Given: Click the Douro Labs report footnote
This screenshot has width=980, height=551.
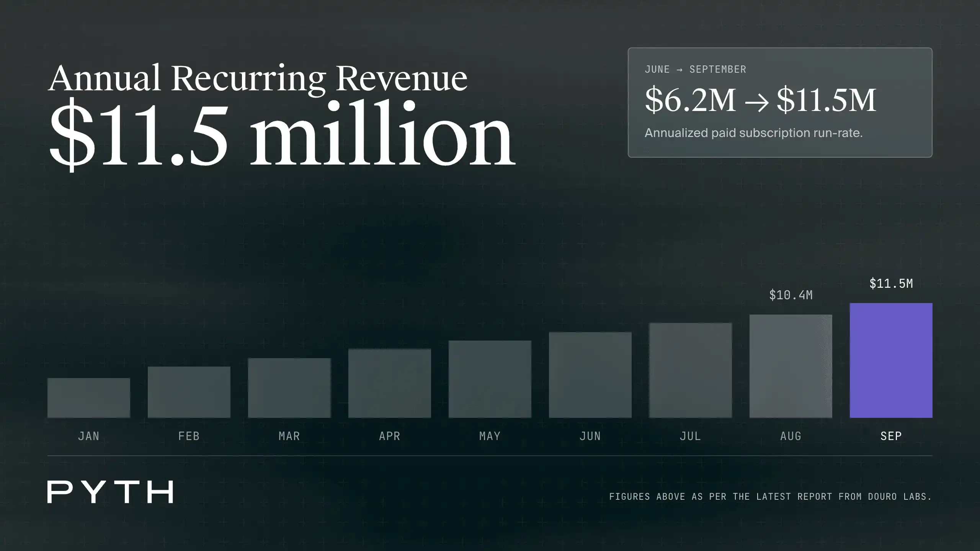Looking at the screenshot, I should click(x=770, y=497).
